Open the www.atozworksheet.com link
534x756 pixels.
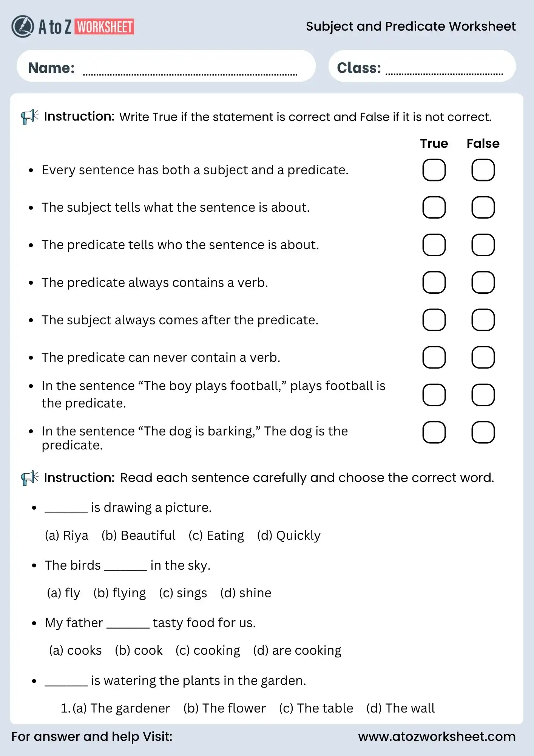(x=437, y=736)
